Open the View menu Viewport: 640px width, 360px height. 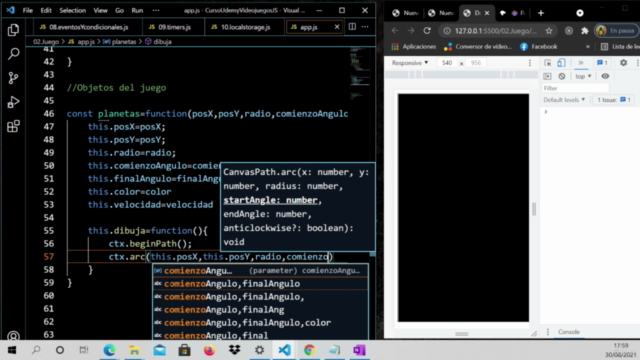coord(100,10)
